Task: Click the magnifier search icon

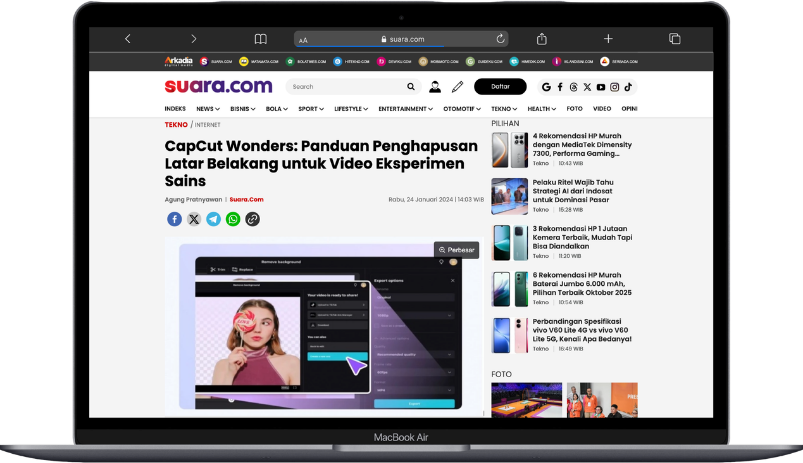Action: pos(411,87)
